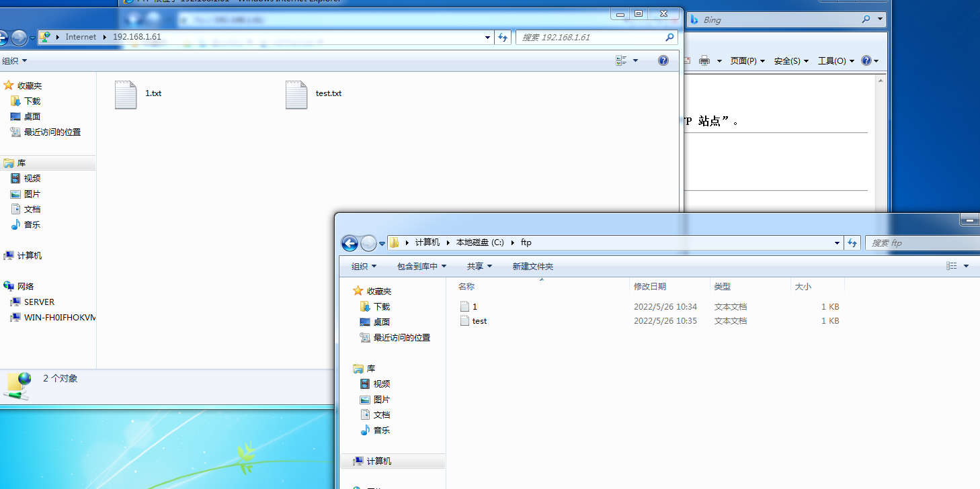Click the 搜索 ftp search field
Viewport: 980px width, 489px height.
pyautogui.click(x=922, y=243)
